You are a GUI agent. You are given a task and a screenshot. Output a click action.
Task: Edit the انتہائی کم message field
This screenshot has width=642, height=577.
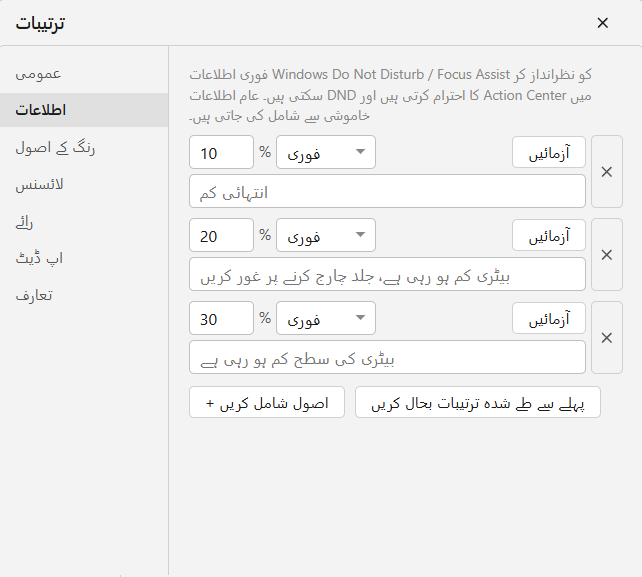387,191
